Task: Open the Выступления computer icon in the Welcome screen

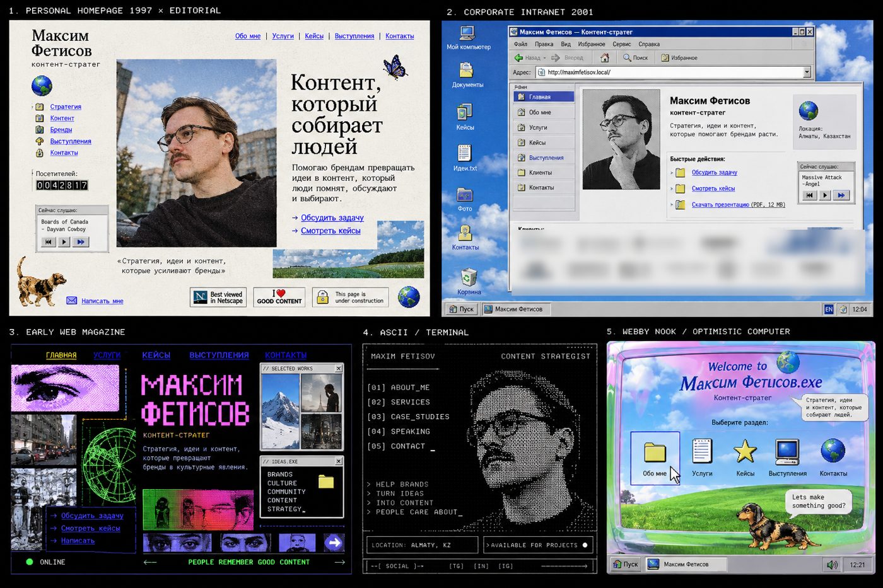Action: click(787, 451)
